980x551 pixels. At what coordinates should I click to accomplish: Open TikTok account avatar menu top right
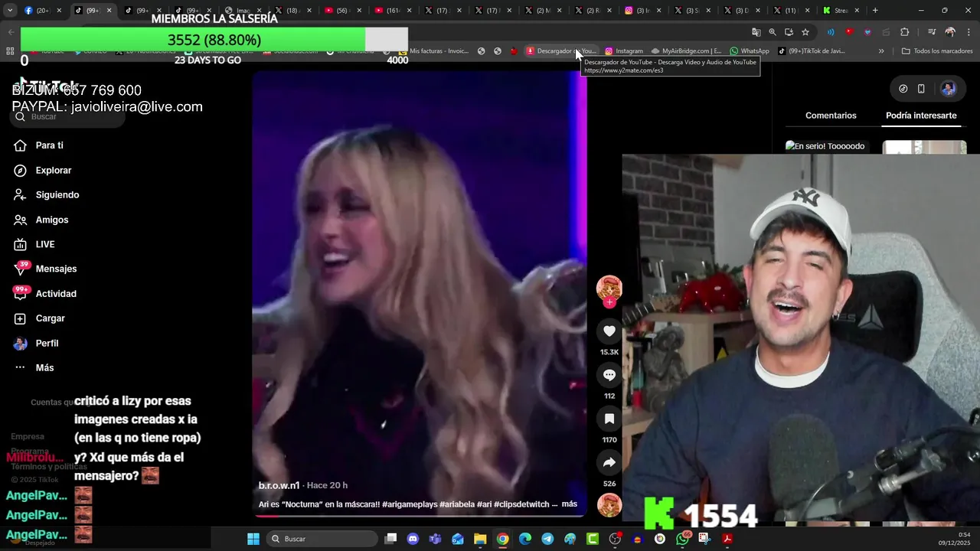click(948, 89)
